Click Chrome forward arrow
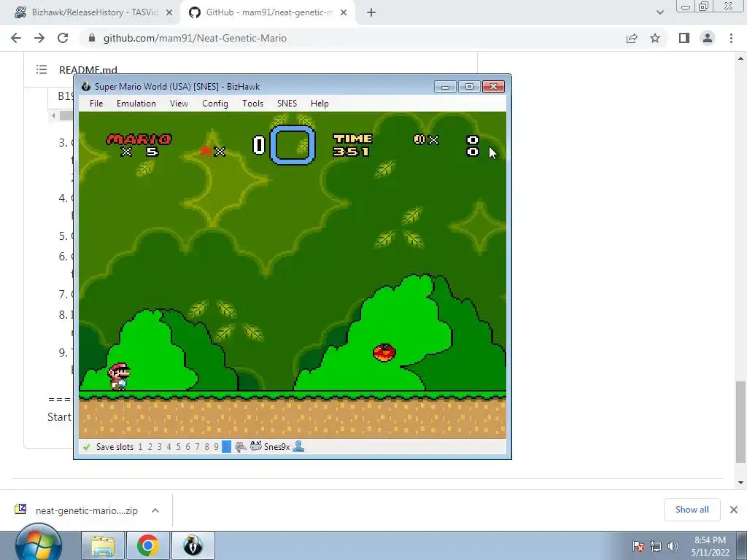 (x=39, y=38)
